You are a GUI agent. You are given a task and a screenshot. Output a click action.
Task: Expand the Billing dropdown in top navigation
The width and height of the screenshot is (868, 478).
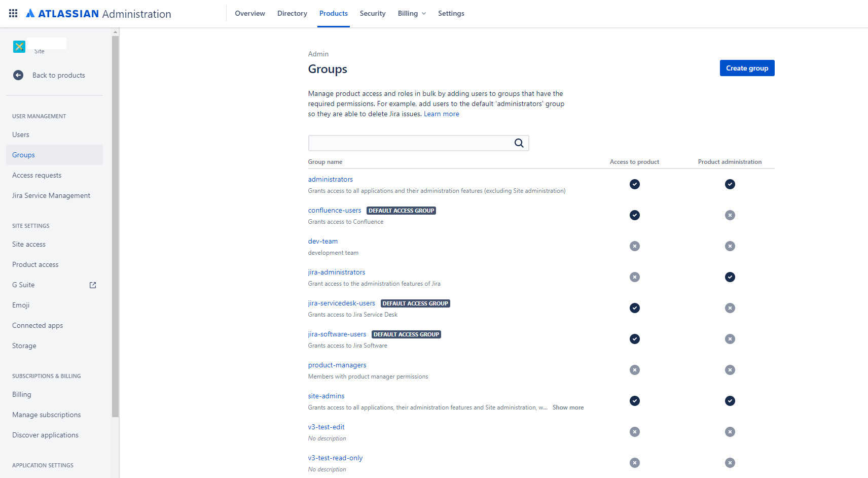[x=412, y=13]
